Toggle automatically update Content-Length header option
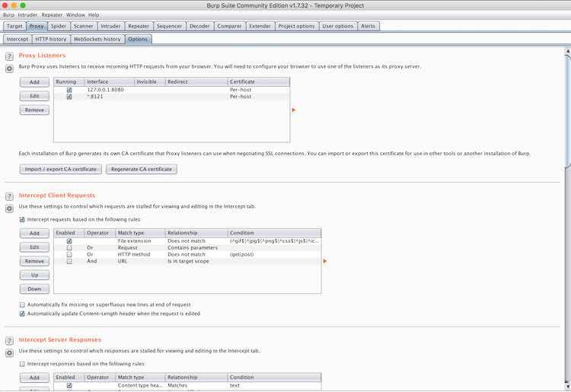This screenshot has height=392, width=571. [x=22, y=314]
